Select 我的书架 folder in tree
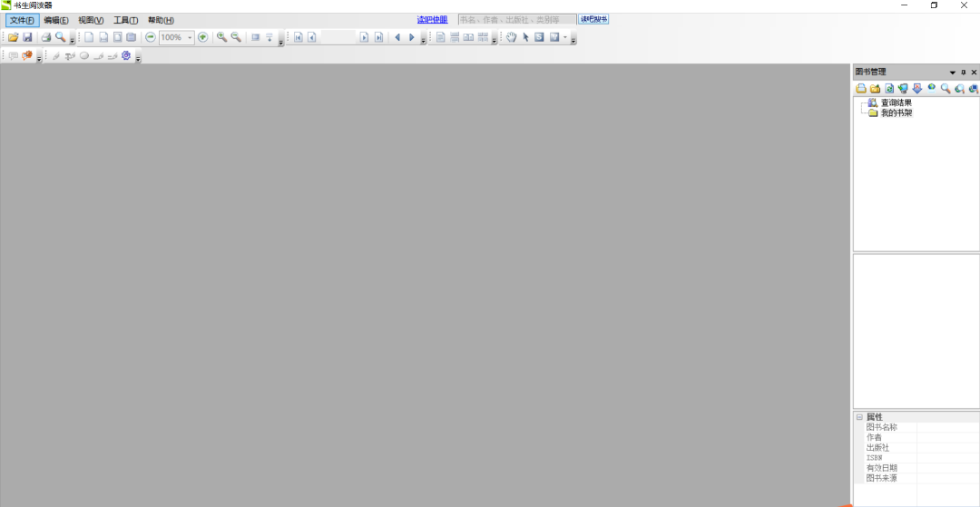This screenshot has height=507, width=980. click(897, 113)
